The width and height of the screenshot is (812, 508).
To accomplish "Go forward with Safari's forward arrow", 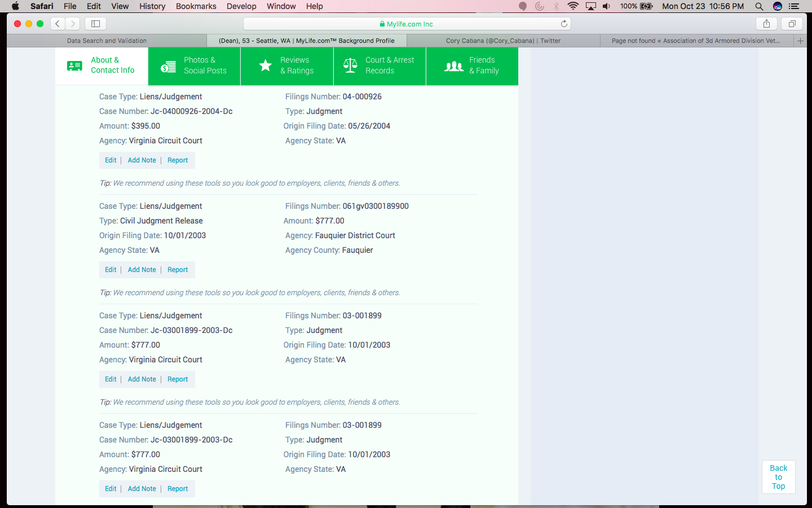I will click(x=73, y=24).
